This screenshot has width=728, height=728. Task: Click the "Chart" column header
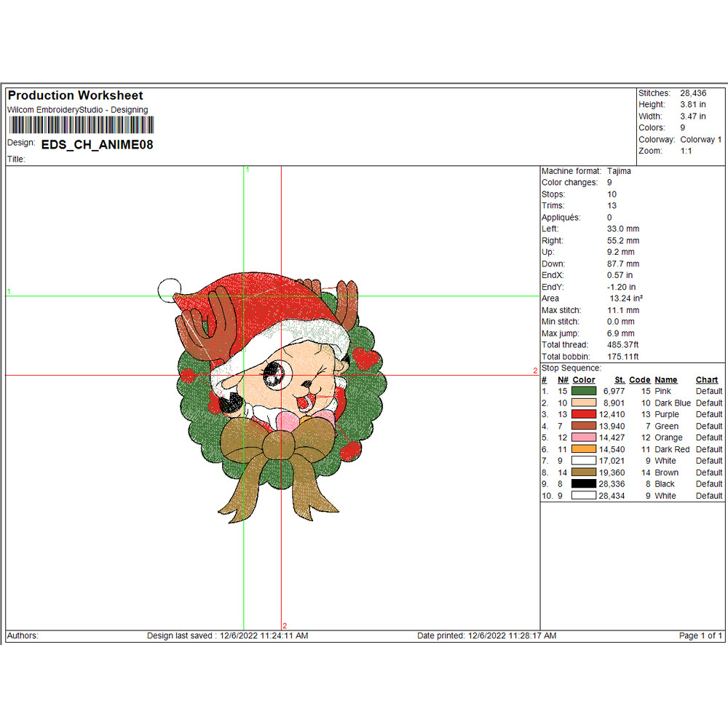[706, 380]
